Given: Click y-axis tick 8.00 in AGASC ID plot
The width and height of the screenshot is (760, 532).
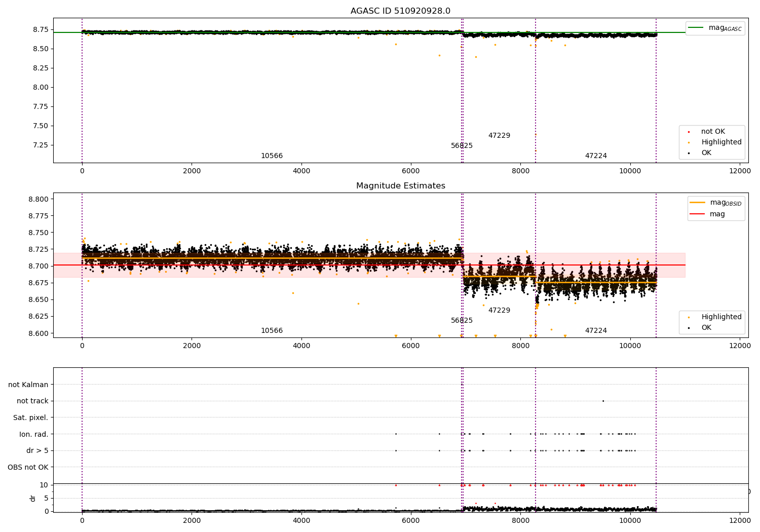Looking at the screenshot, I should [x=41, y=87].
